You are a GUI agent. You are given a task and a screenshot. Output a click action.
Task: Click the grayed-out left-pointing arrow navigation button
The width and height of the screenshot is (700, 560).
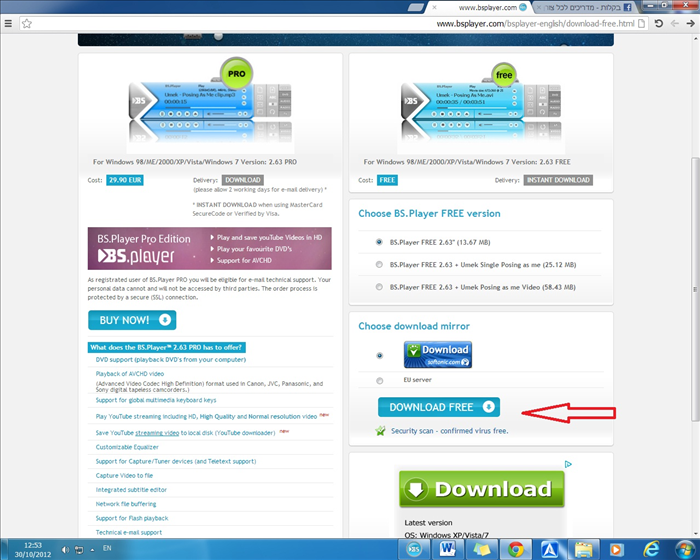tap(675, 23)
